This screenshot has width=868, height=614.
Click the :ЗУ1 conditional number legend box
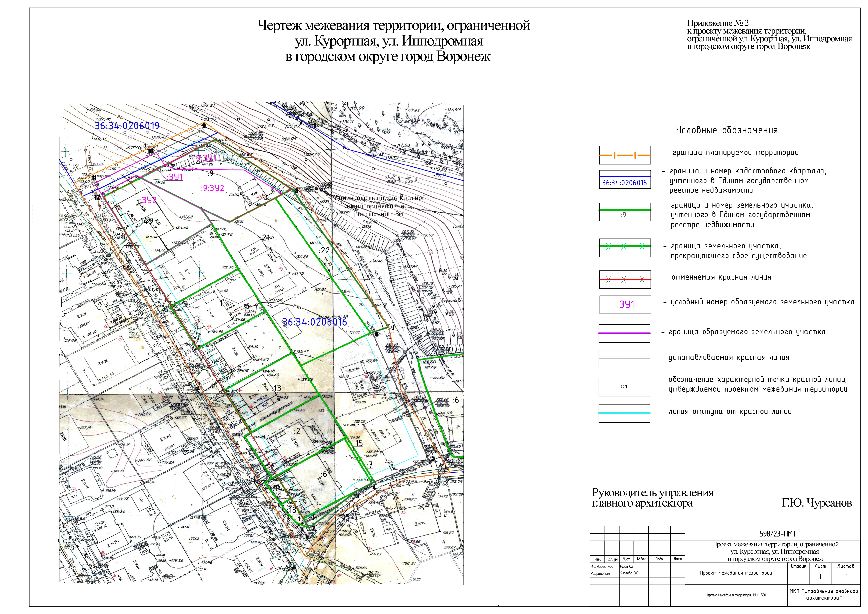pyautogui.click(x=625, y=305)
